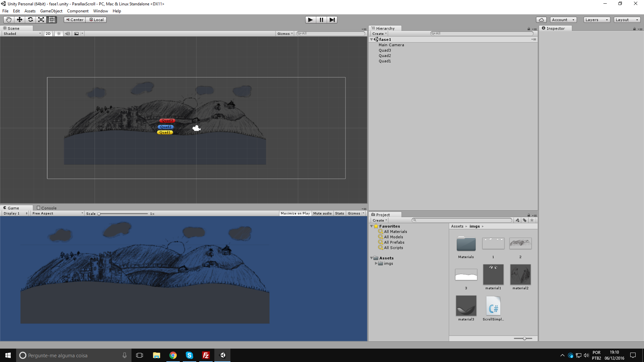This screenshot has width=644, height=362.
Task: Select the Rotate tool
Action: [30, 20]
